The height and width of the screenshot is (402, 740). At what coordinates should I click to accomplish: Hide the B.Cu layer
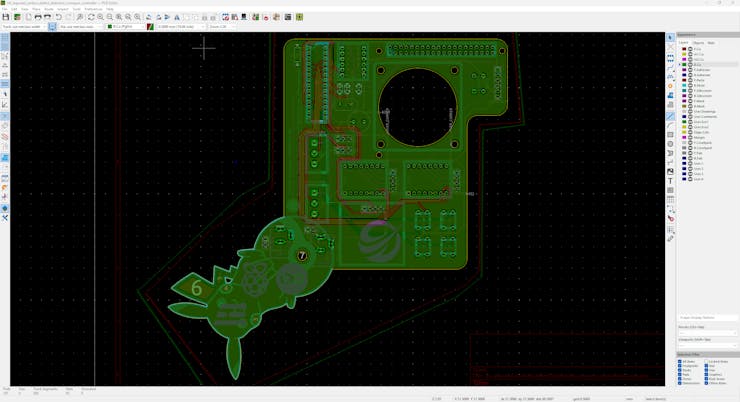(690, 65)
